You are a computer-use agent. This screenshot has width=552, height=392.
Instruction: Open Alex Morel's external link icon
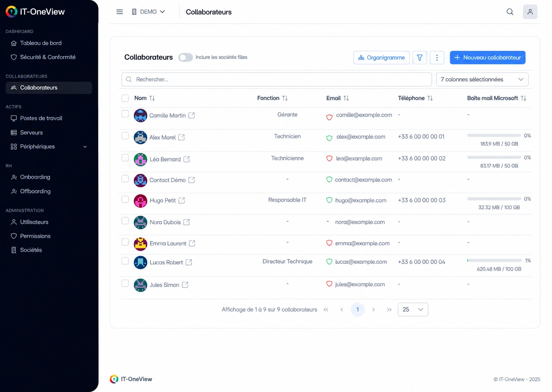181,137
